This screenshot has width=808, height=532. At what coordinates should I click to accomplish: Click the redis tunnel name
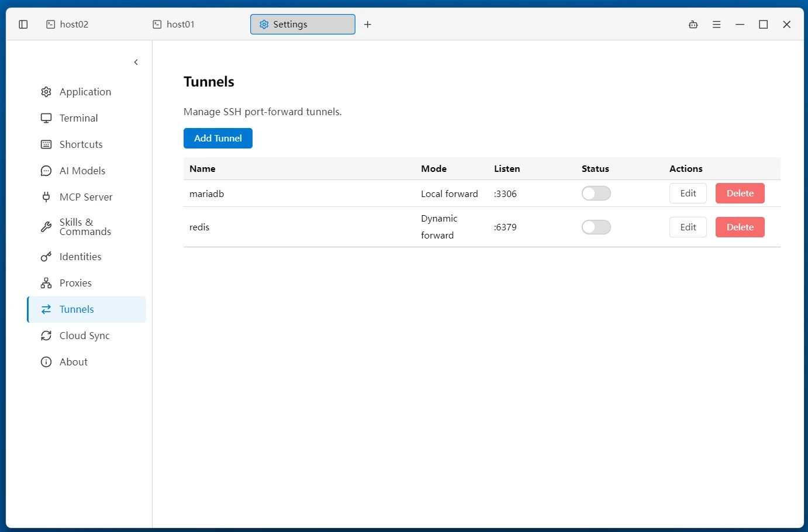coord(199,227)
